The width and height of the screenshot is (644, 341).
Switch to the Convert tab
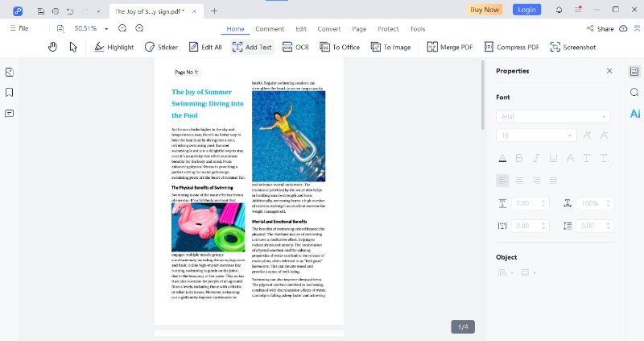(329, 29)
